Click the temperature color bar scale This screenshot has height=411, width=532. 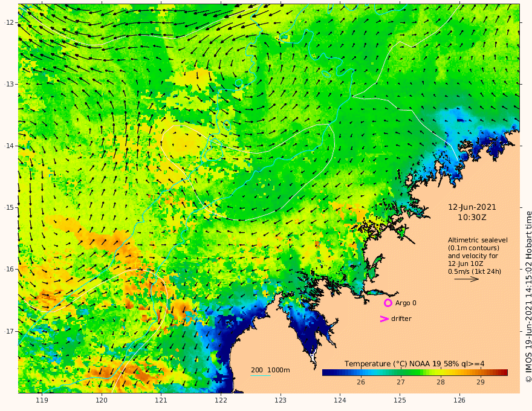click(415, 373)
